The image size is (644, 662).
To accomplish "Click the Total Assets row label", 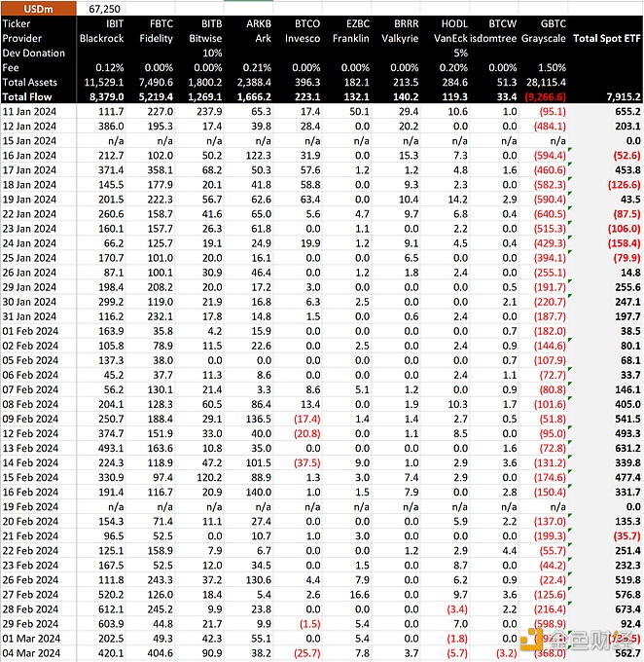I will (x=29, y=83).
